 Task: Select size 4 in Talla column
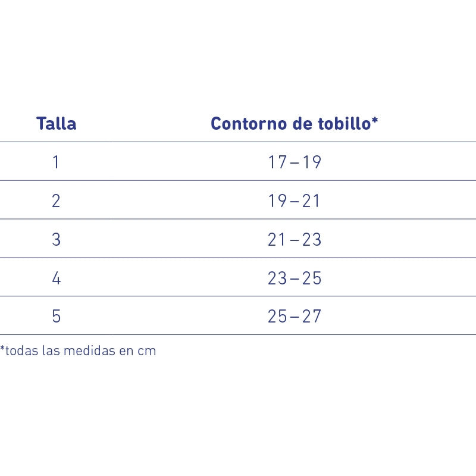[56, 278]
